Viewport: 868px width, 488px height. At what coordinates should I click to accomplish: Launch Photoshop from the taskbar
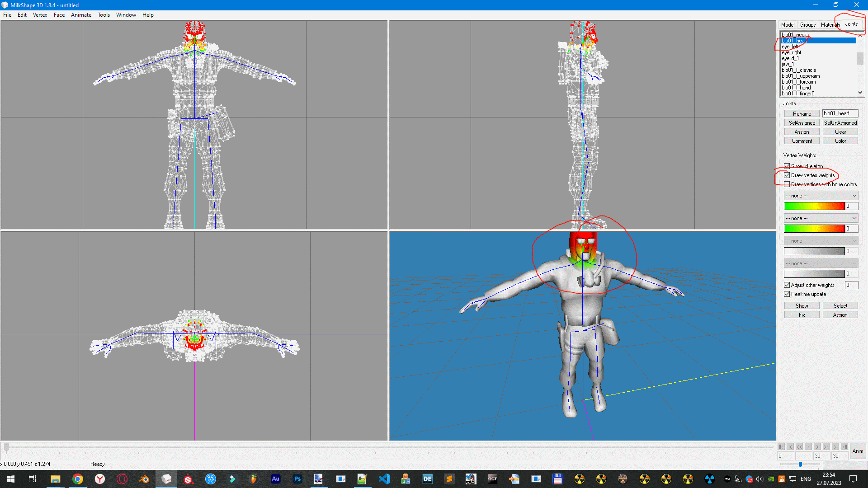coord(297,479)
